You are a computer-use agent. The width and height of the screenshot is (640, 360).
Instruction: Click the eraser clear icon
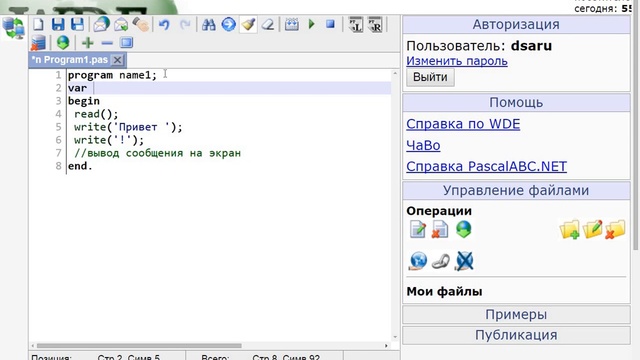(268, 24)
